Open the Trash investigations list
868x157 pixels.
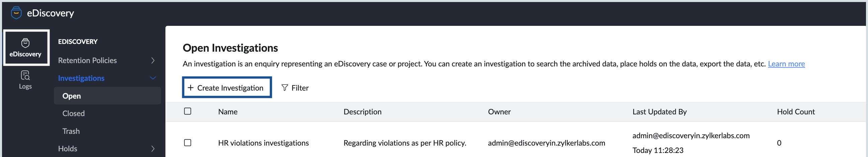[71, 131]
